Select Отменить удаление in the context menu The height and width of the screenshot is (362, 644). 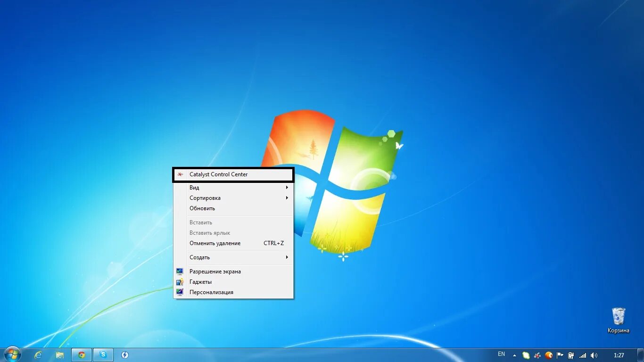click(x=233, y=243)
